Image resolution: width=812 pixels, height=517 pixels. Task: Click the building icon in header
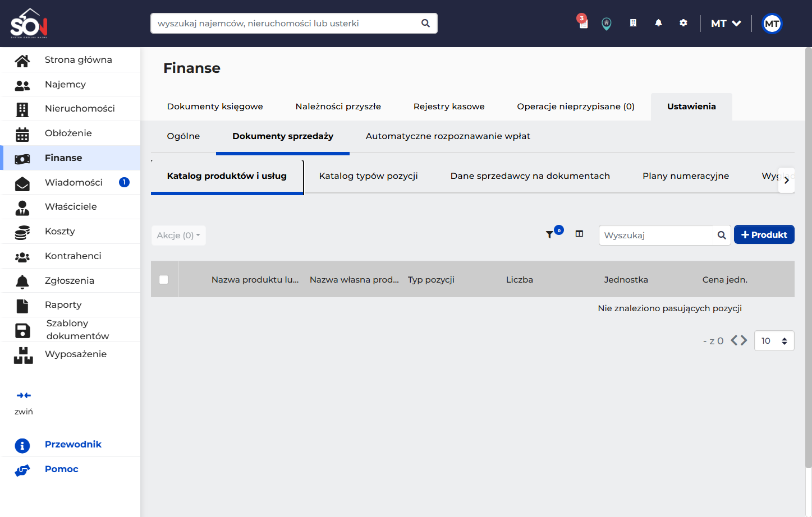tap(633, 23)
